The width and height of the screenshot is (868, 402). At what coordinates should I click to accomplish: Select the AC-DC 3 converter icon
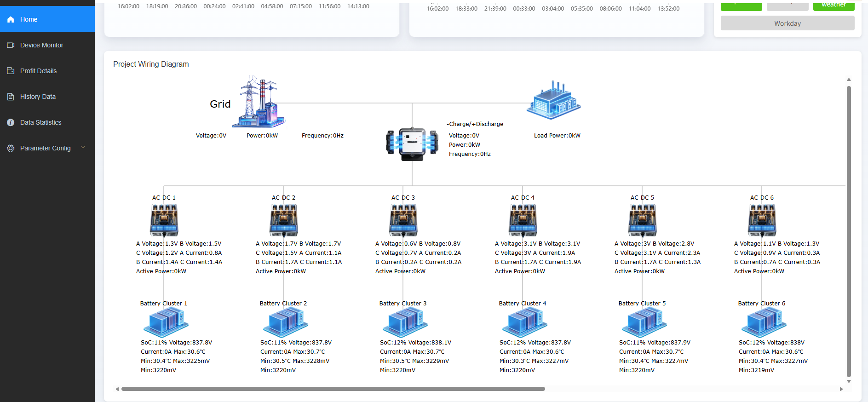pyautogui.click(x=403, y=220)
